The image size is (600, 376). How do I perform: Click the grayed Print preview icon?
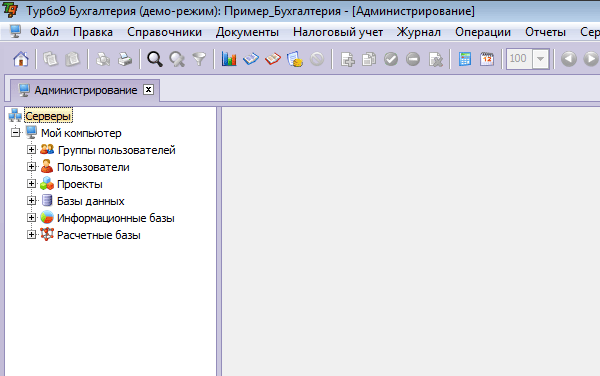pos(103,59)
